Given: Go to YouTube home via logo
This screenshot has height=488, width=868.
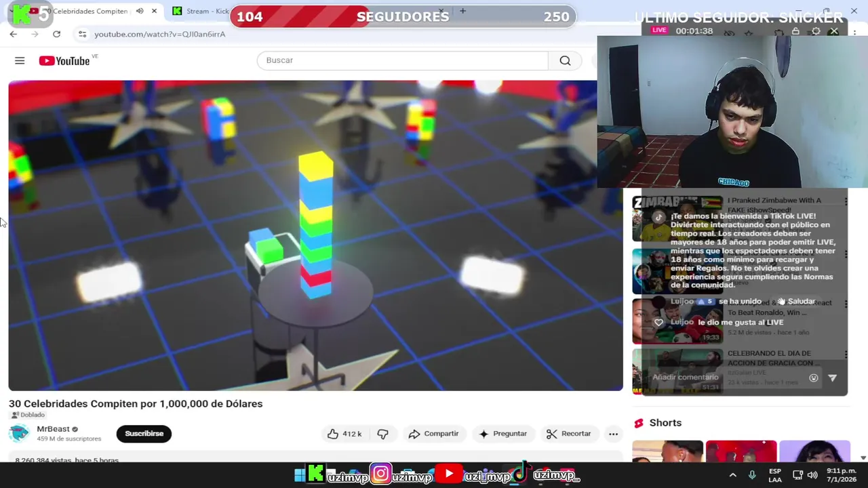Looking at the screenshot, I should coord(64,61).
